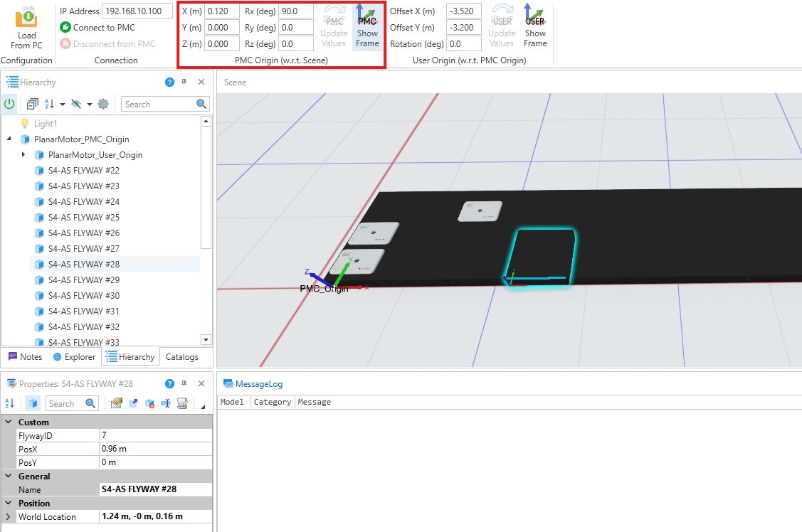Switch to the Catalogs tab
802x532 pixels.
coord(181,357)
